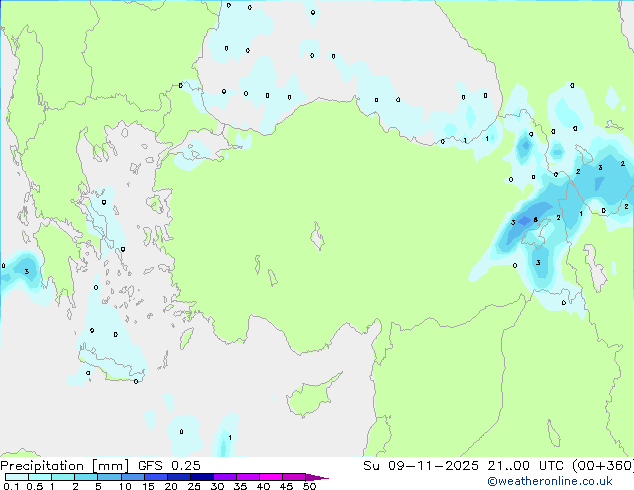
Task: Choose the 25–30 mm dark navy swatch
Action: (x=201, y=477)
